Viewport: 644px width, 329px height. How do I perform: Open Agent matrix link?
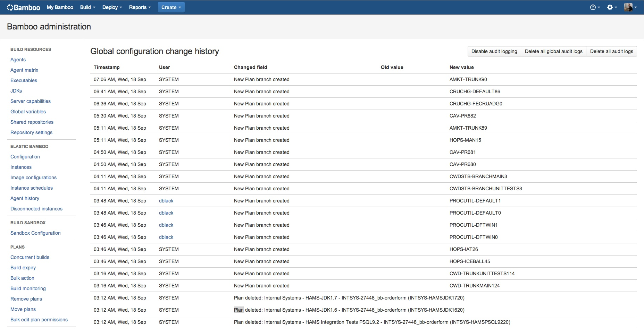click(x=24, y=70)
